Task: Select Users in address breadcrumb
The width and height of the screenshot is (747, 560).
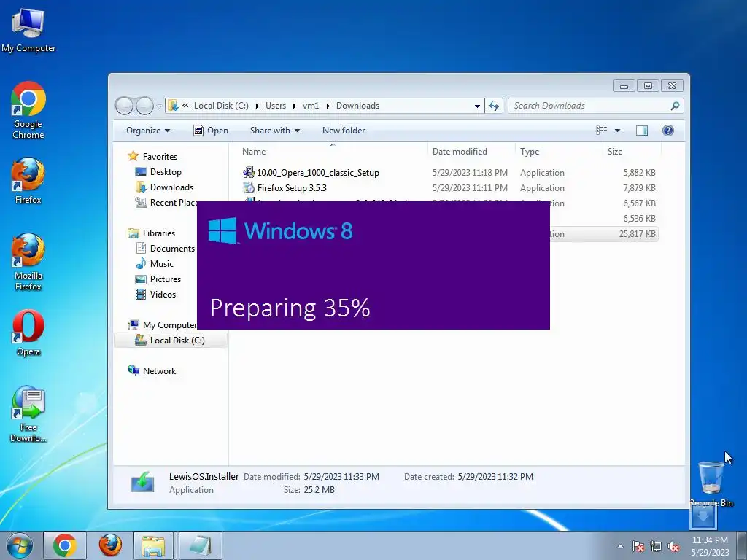Action: pos(276,106)
